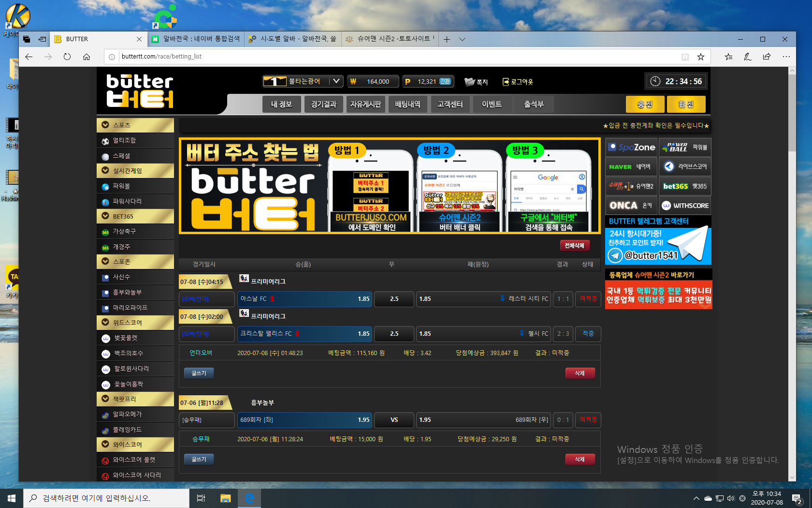Switch to the 알바천국 네이버 browser tab
This screenshot has height=508, width=812.
pos(196,39)
